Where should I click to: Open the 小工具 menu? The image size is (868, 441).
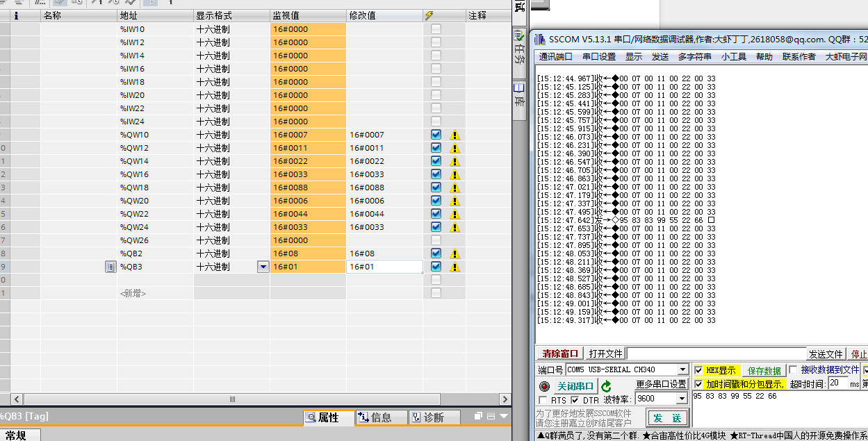pos(734,57)
